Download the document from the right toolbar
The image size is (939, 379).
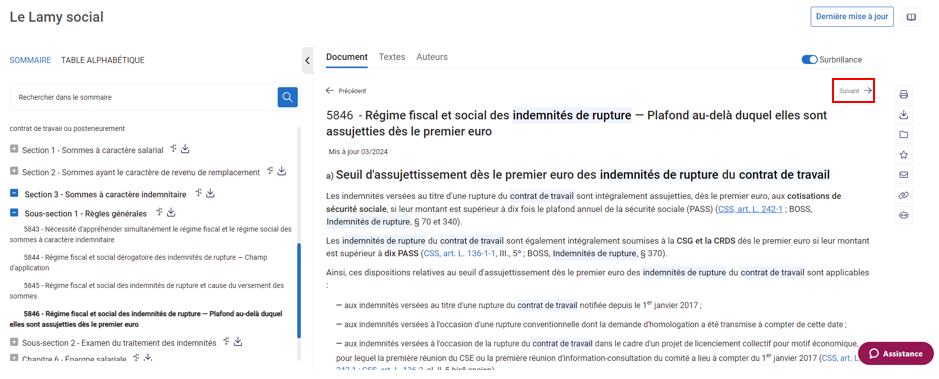pos(904,114)
